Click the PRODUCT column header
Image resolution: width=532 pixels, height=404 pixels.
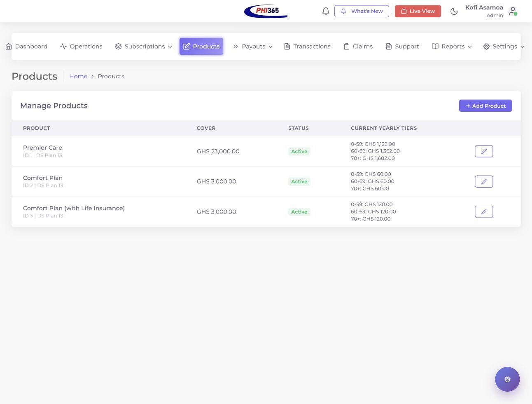(37, 128)
